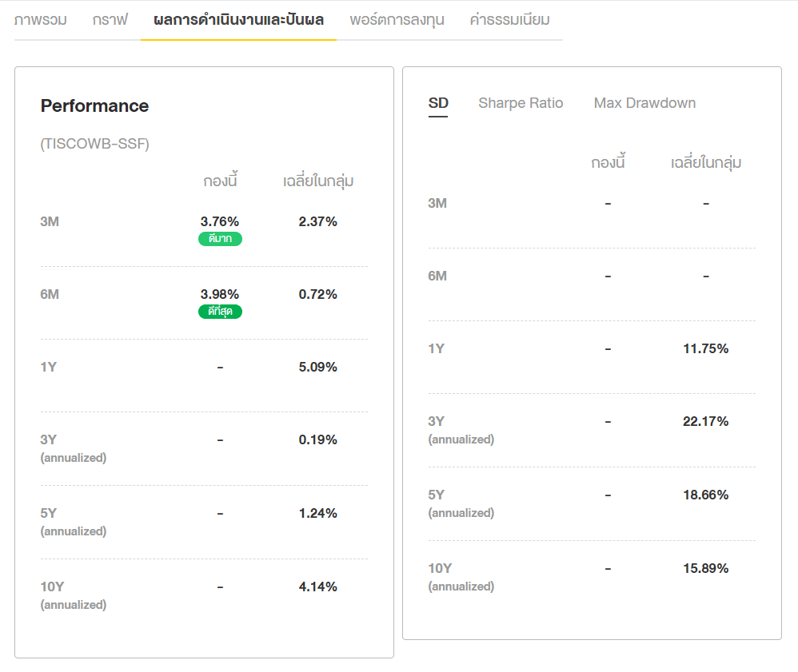Go to the พอร์ตการลงทุน tab
The height and width of the screenshot is (672, 798).
397,20
